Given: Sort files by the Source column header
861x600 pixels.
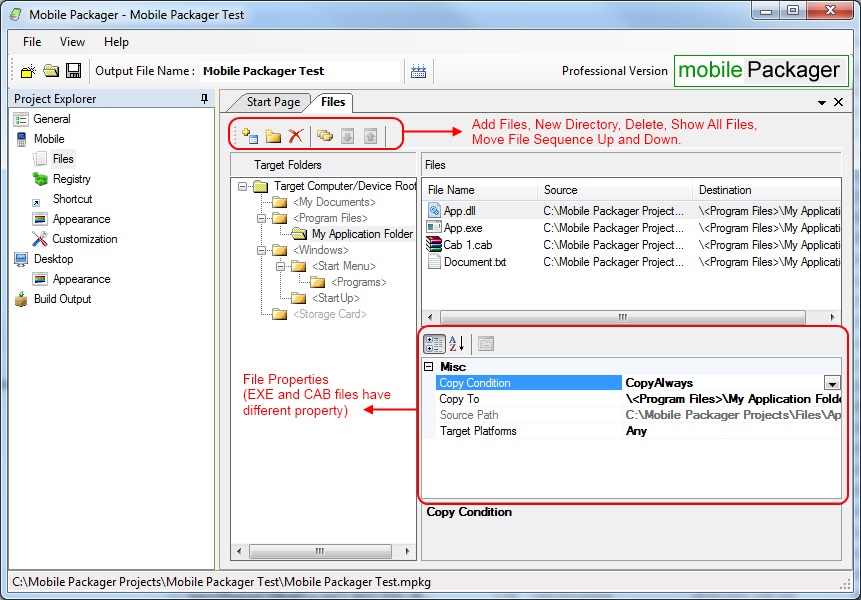Looking at the screenshot, I should (615, 190).
